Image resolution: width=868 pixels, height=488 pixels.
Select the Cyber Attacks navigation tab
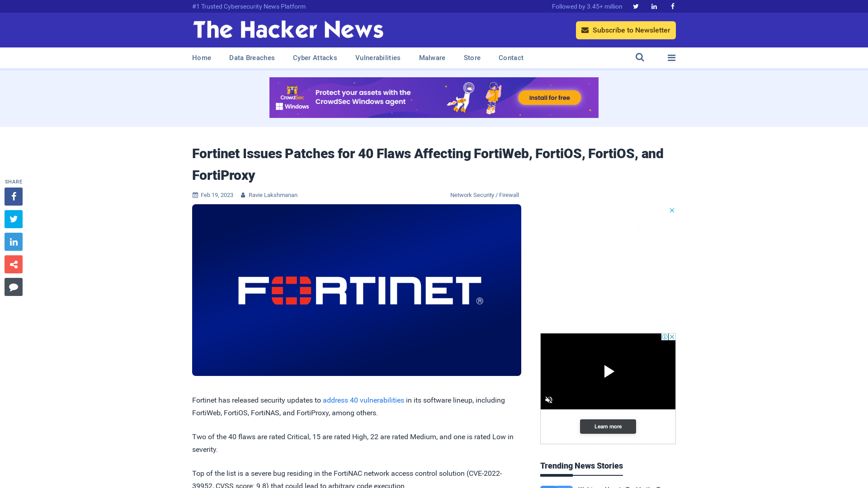coord(315,58)
